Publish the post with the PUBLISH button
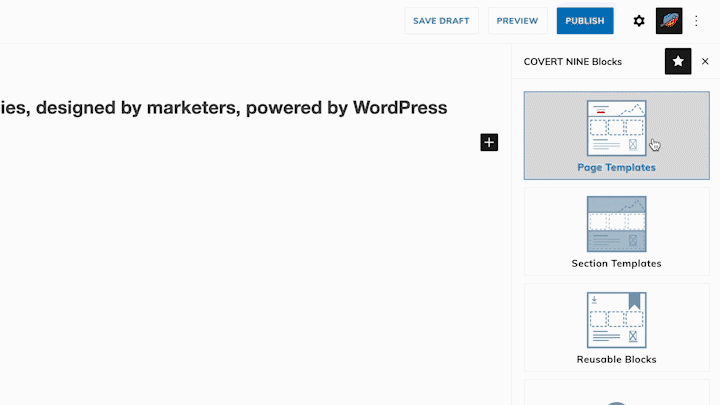This screenshot has height=405, width=720. [585, 21]
